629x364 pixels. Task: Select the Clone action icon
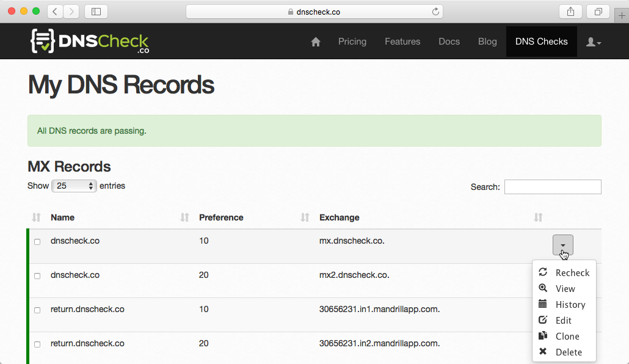tap(542, 336)
